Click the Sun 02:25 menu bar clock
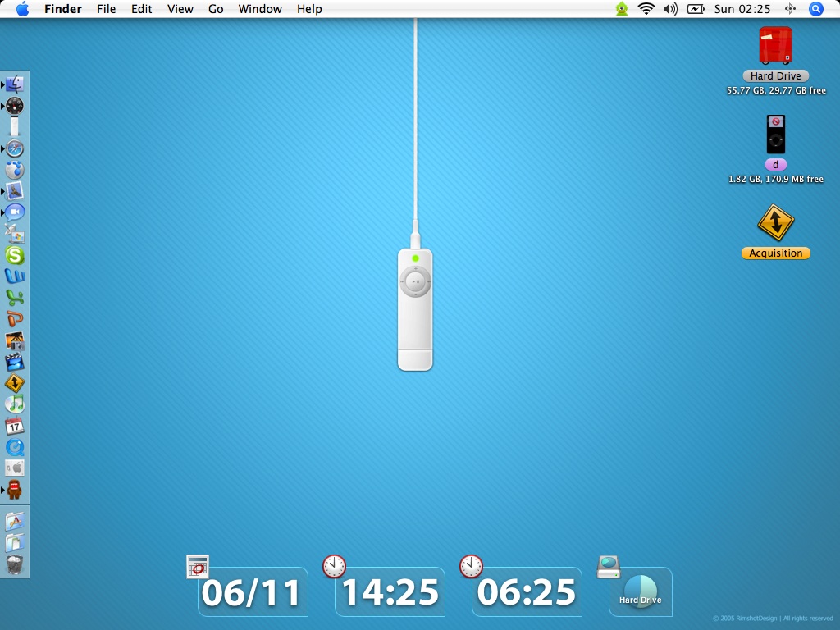The width and height of the screenshot is (840, 630). pyautogui.click(x=742, y=9)
